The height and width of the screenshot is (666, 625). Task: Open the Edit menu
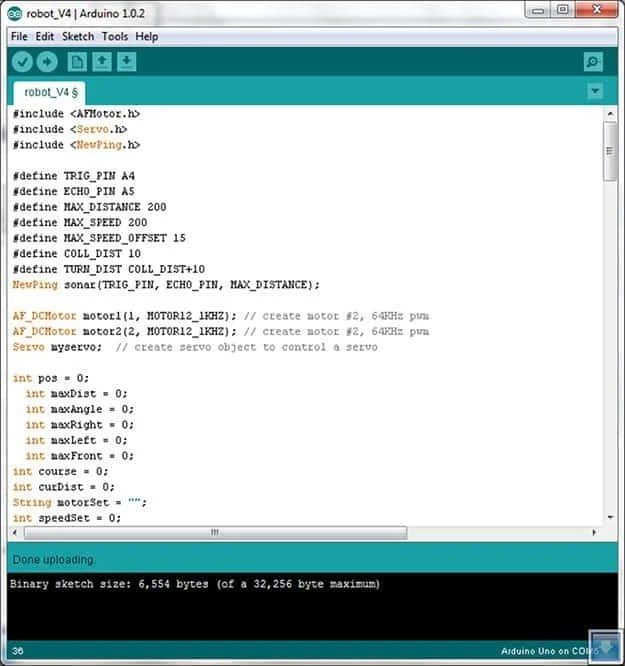45,37
